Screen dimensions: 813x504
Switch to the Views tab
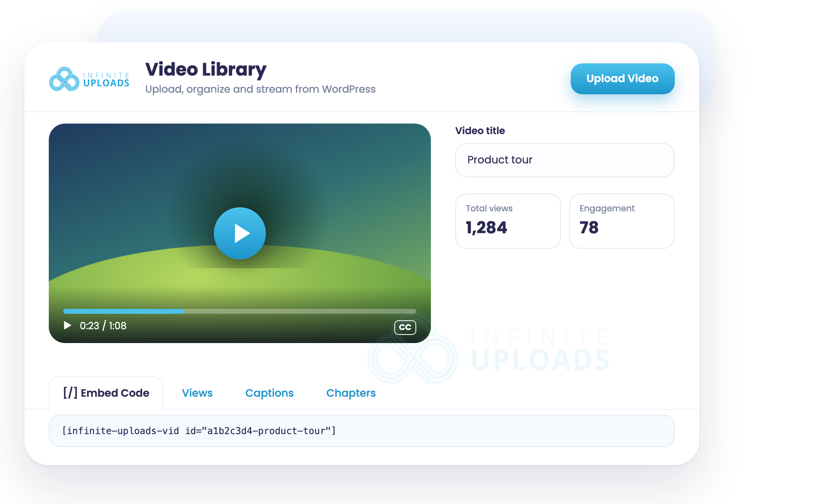click(197, 393)
